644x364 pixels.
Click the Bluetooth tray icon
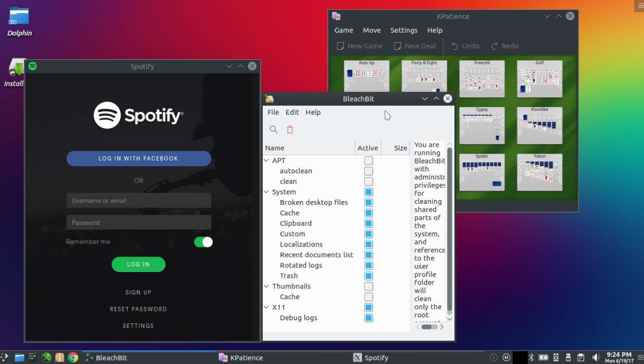[530, 357]
